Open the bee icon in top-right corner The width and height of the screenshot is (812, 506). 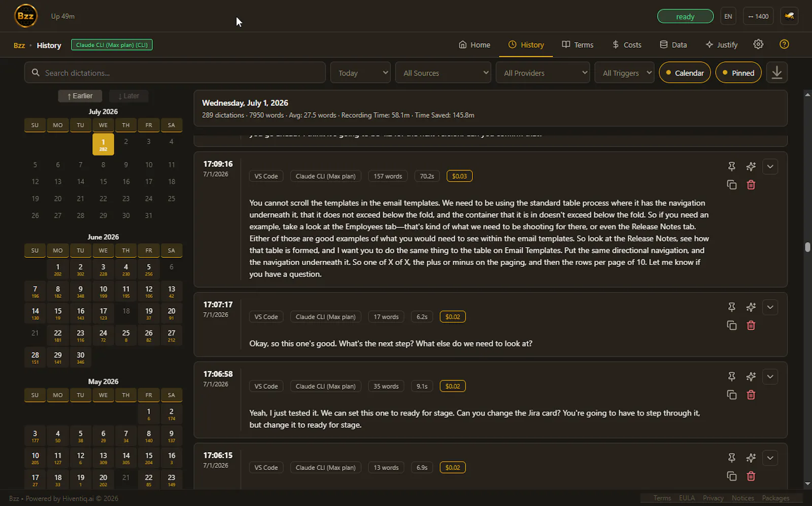tap(789, 16)
